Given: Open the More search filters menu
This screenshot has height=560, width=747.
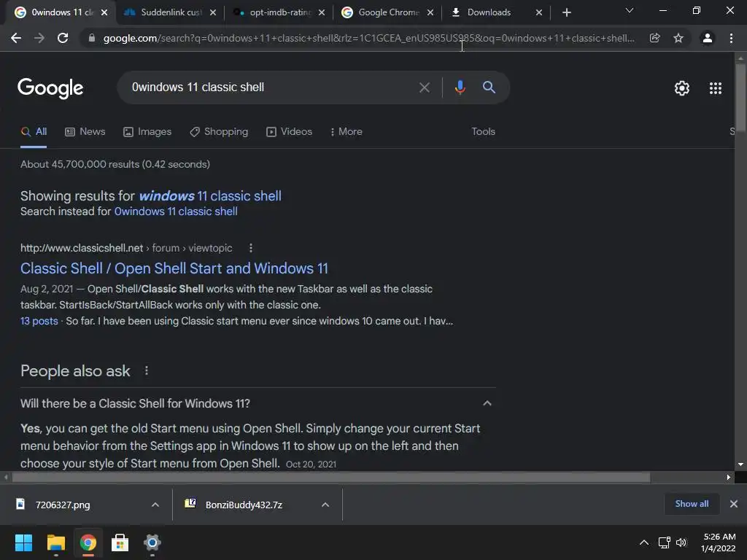Looking at the screenshot, I should (x=346, y=132).
